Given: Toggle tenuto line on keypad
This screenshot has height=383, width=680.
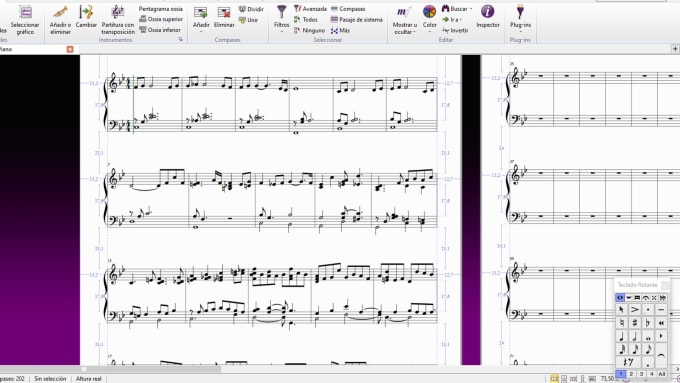Looking at the screenshot, I should click(x=661, y=310).
